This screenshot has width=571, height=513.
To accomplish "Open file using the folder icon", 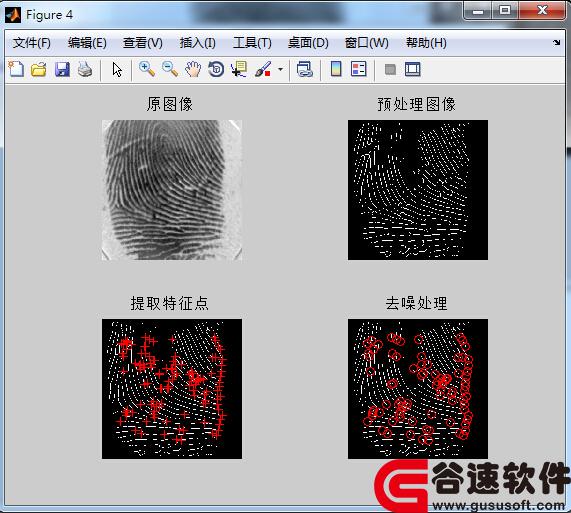I will 39,69.
